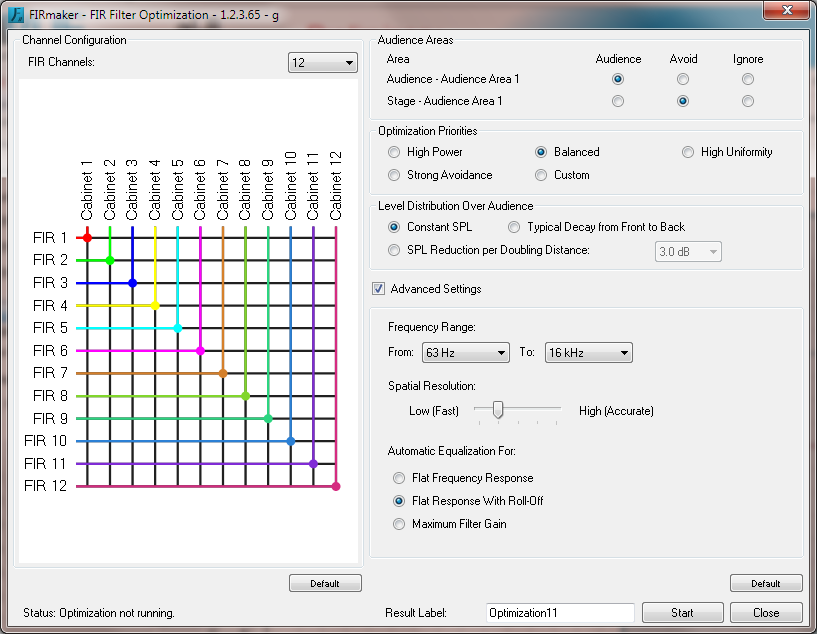Click the FIR 7 row label

(50, 373)
